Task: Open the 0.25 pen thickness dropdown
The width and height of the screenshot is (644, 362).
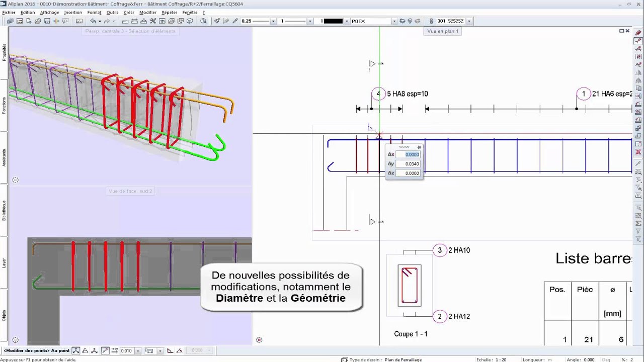Action: coord(273,21)
